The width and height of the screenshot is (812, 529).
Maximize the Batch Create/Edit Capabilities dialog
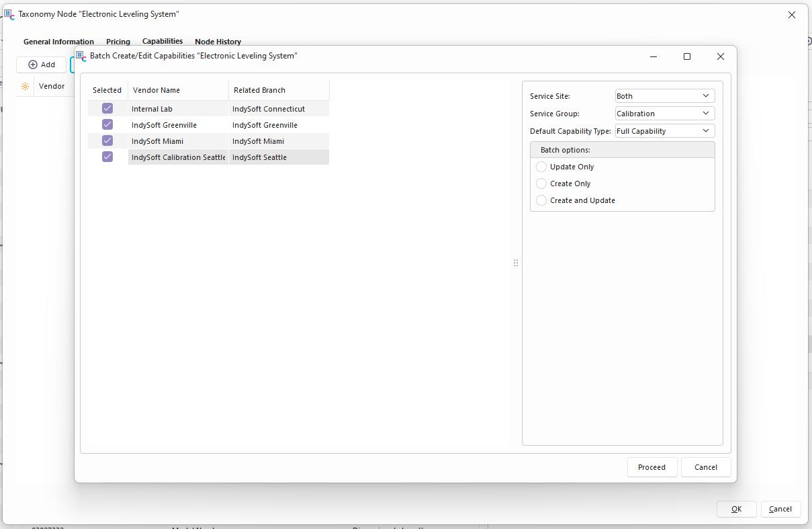pos(686,56)
